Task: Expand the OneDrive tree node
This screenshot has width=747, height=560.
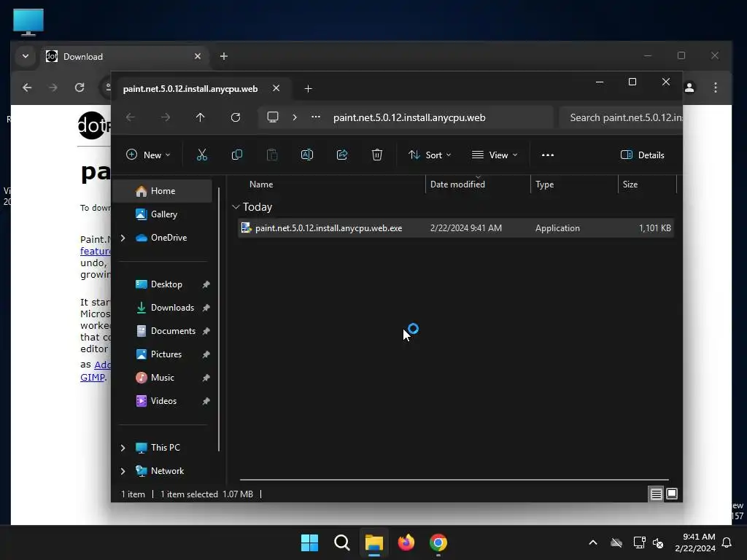Action: pyautogui.click(x=123, y=238)
